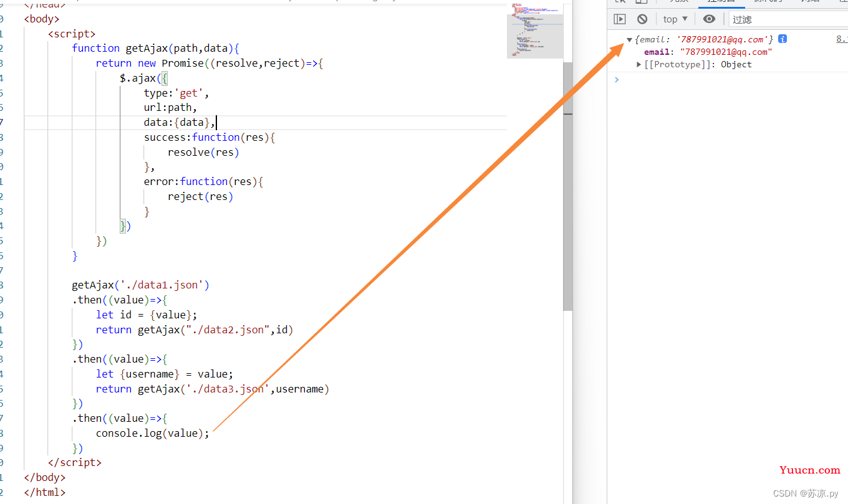Click the $.ajax({ call line
Viewport: 848px width, 504px height.
point(144,78)
